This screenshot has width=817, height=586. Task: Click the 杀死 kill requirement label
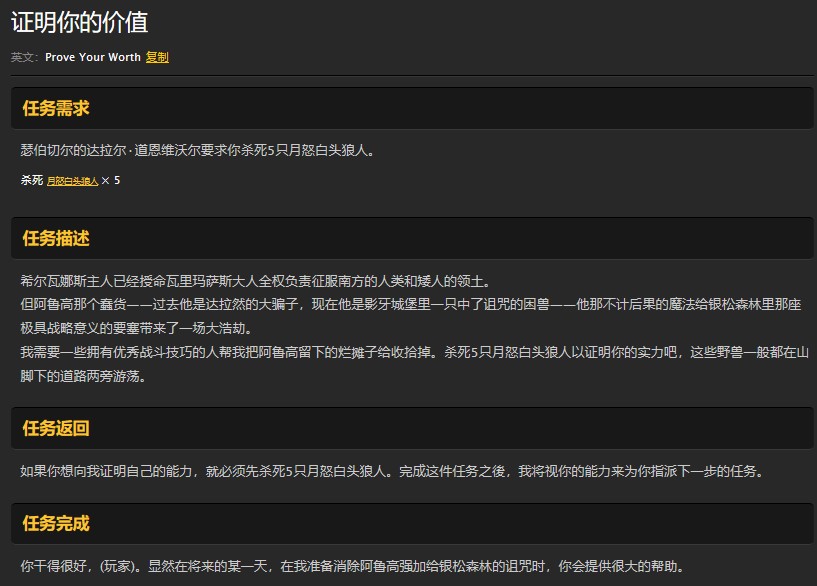pos(31,182)
